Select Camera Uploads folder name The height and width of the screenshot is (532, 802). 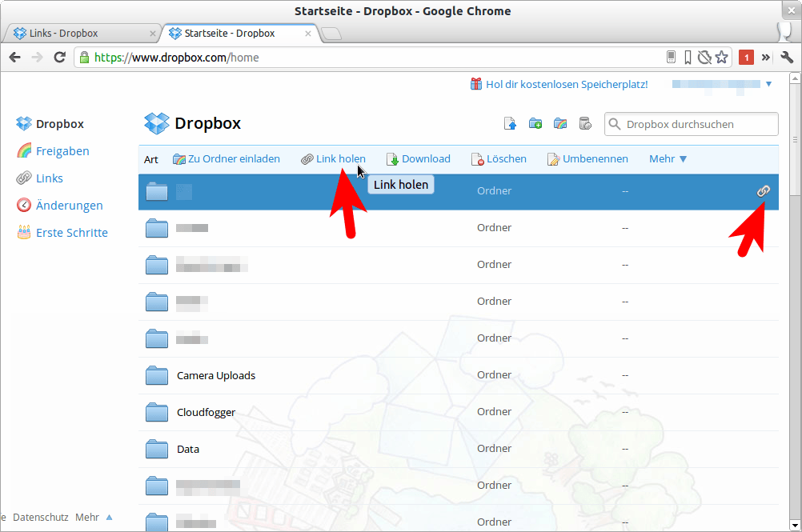pyautogui.click(x=216, y=376)
